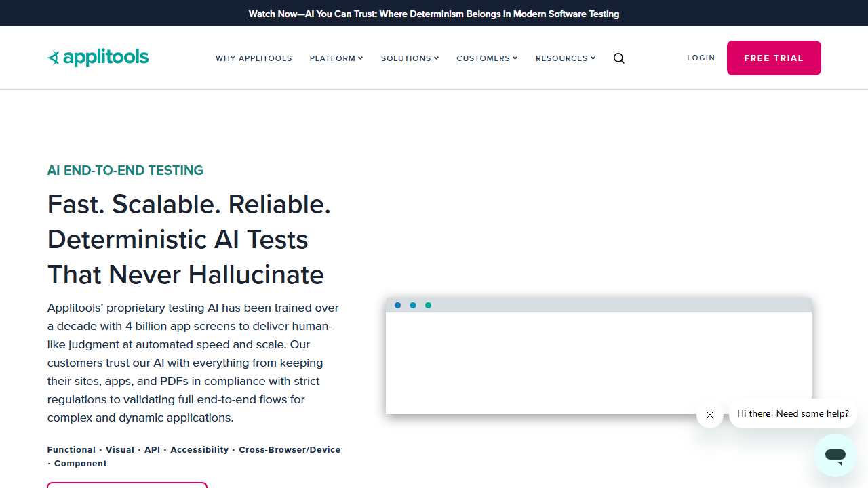Open the Customers dropdown
The image size is (868, 488).
pos(487,58)
